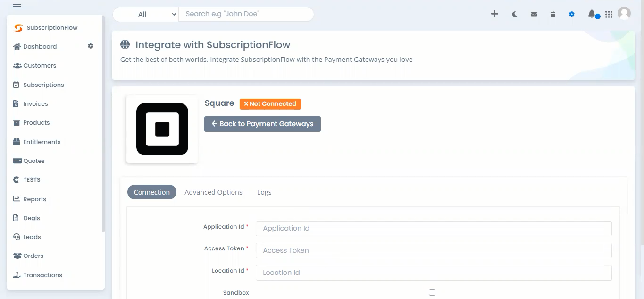The height and width of the screenshot is (299, 644).
Task: Switch to Advanced Options tab
Action: (x=213, y=192)
